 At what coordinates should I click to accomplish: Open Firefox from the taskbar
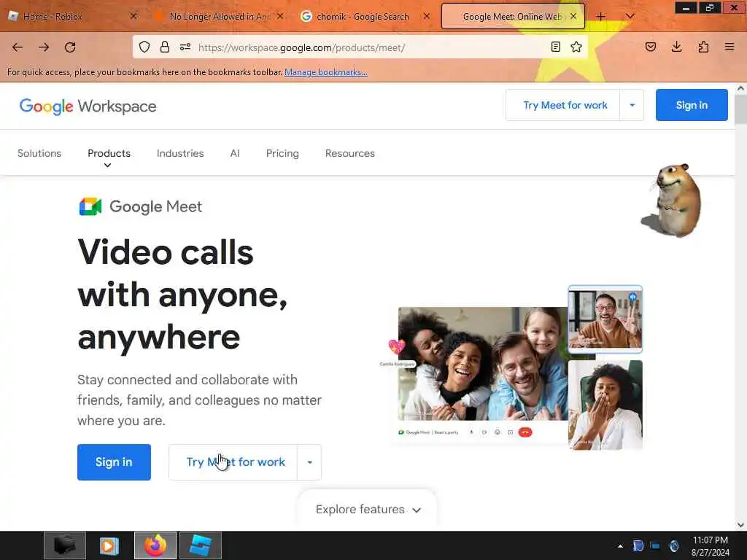[155, 545]
